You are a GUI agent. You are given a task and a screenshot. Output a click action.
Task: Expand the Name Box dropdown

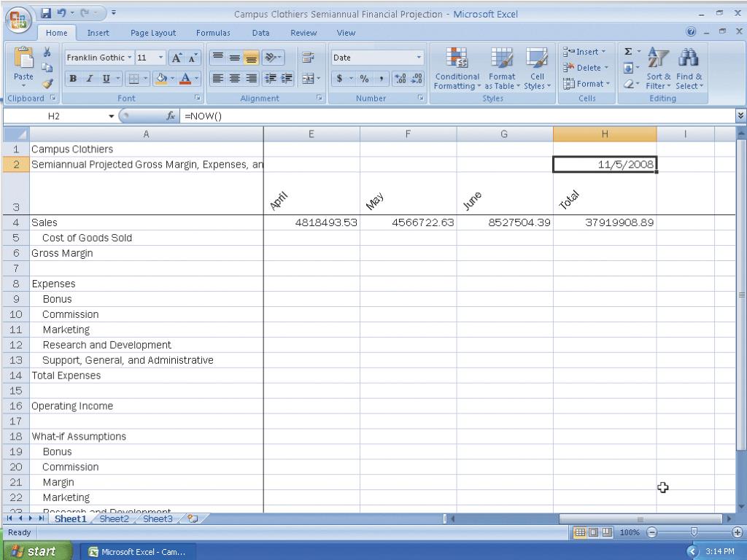tap(111, 116)
